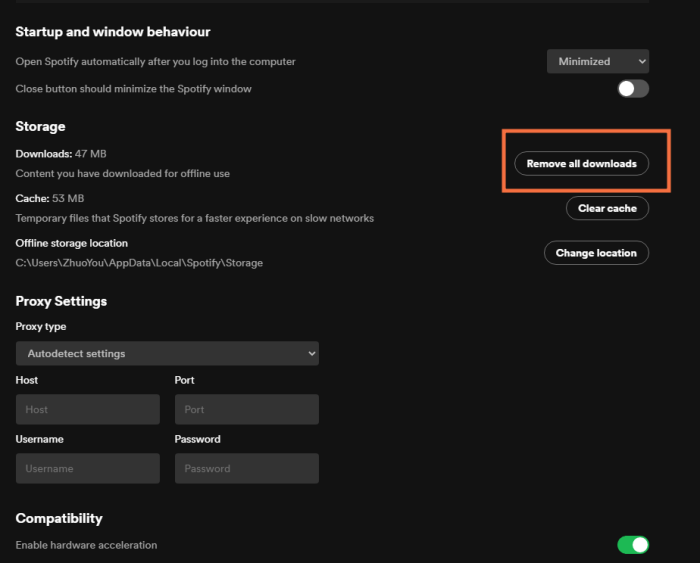Click Change location button
Viewport: 700px width, 563px height.
tap(596, 253)
